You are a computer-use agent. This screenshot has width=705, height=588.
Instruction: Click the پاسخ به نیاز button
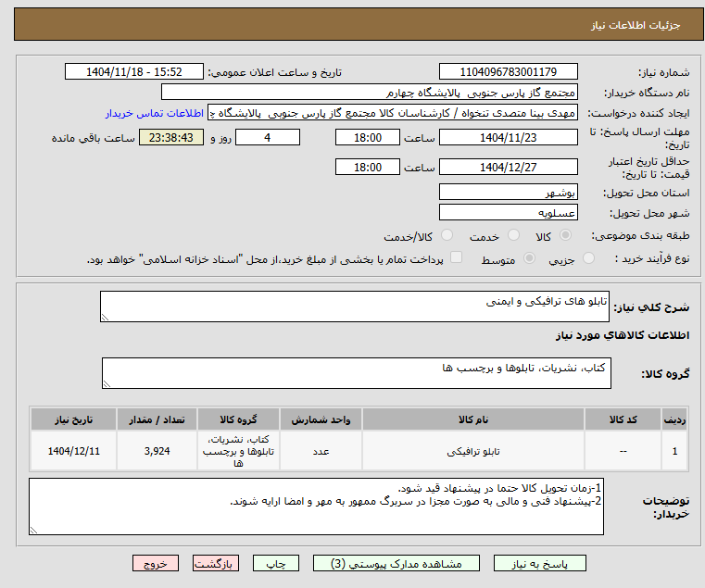point(539,563)
